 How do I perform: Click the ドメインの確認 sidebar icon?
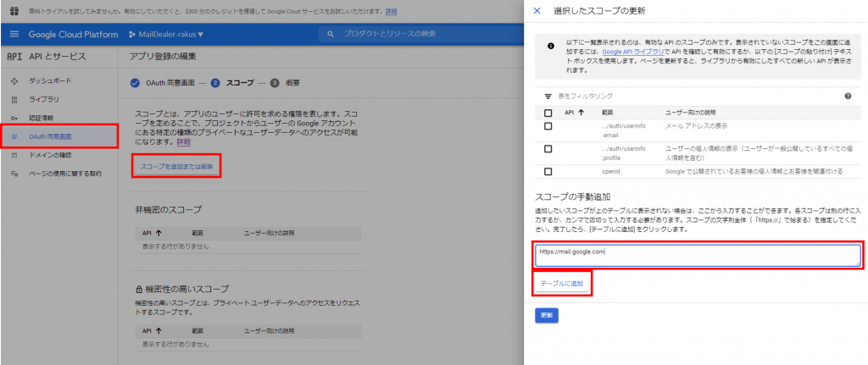point(14,155)
